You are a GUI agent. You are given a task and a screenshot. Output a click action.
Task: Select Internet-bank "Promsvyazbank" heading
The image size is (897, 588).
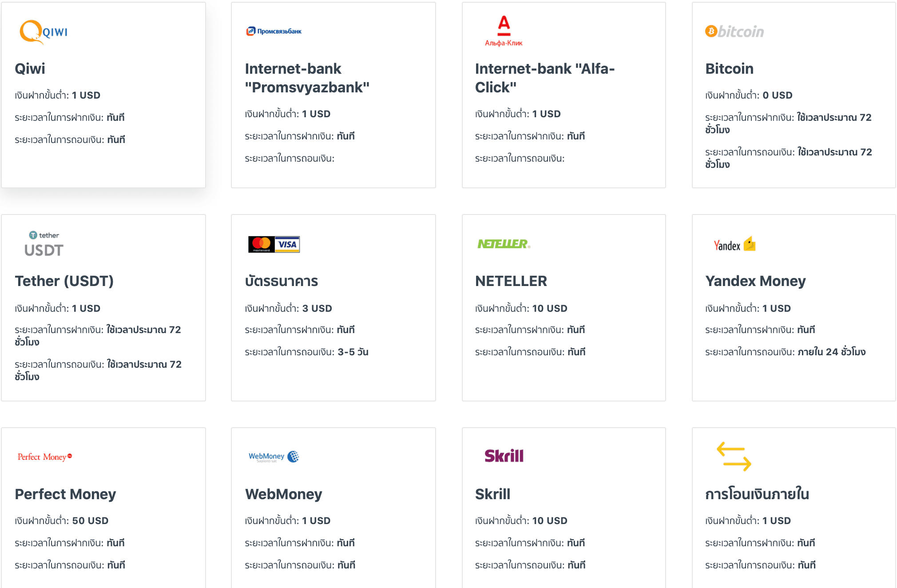307,78
